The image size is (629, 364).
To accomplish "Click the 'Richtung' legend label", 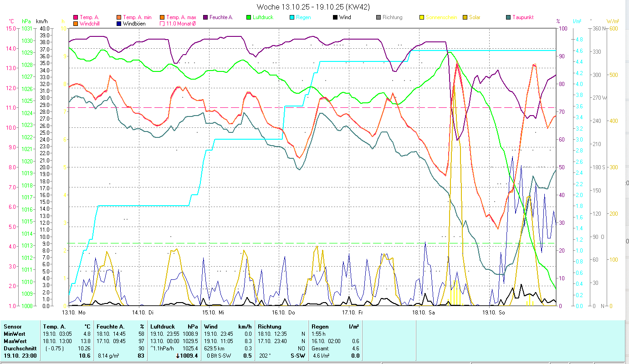I will pos(393,17).
